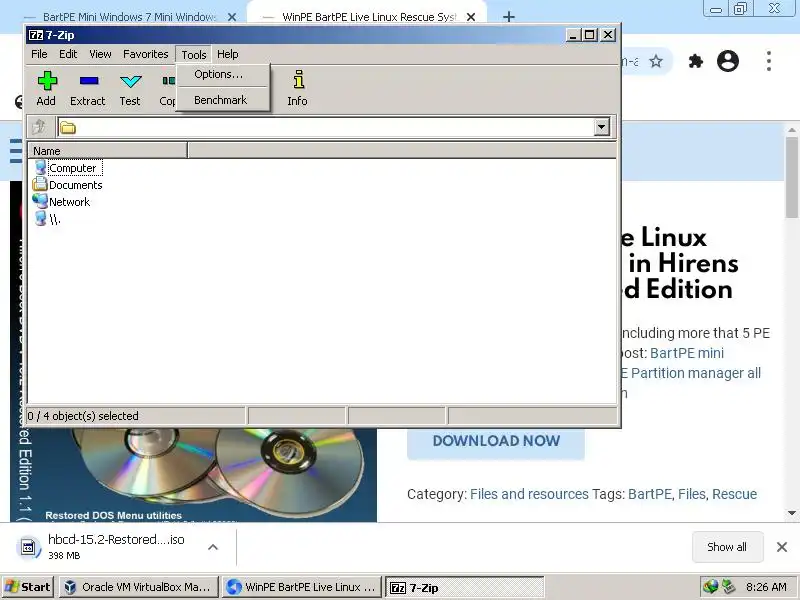Click the ISO file icon in downloads bar

click(x=28, y=547)
